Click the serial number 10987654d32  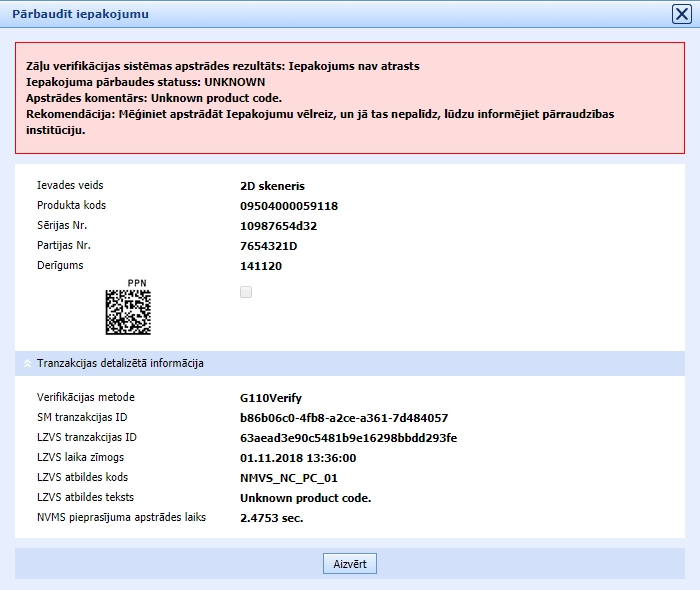(279, 226)
